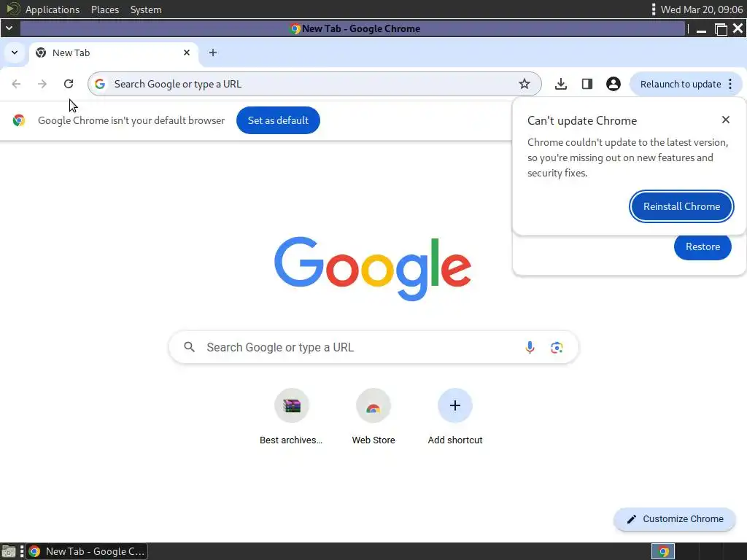Open the Downloads icon in the toolbar
Screen dimensions: 747x560
[561, 85]
